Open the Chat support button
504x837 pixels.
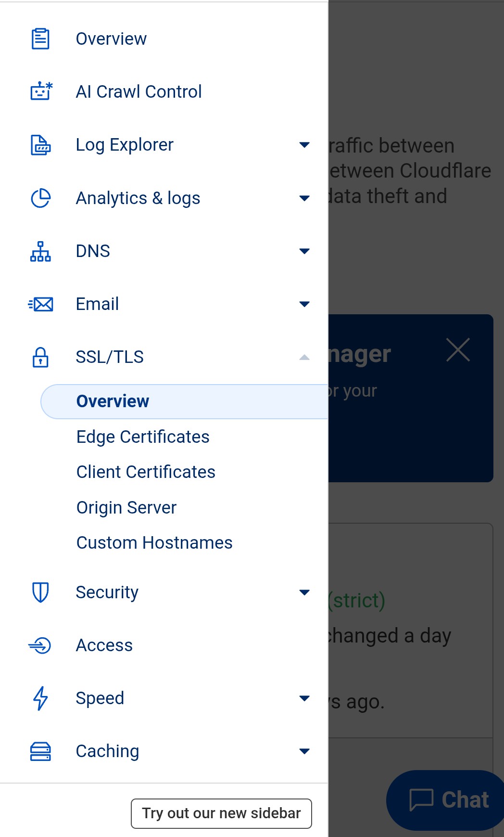click(x=448, y=800)
